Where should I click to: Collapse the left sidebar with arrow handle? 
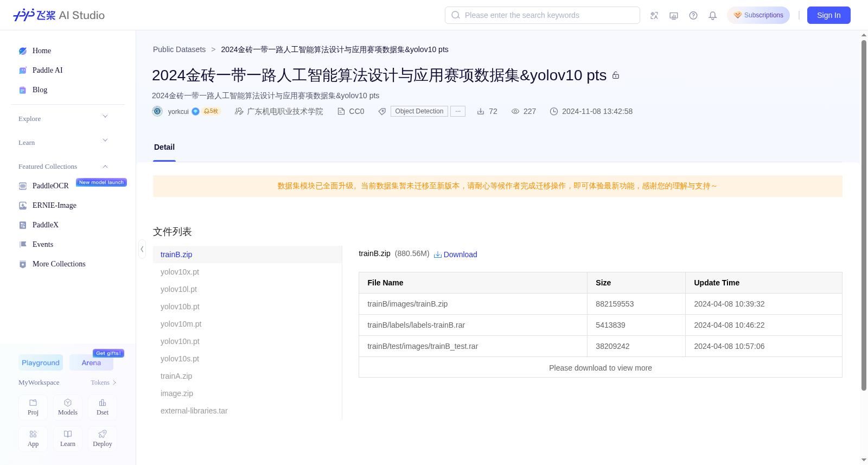pyautogui.click(x=142, y=249)
